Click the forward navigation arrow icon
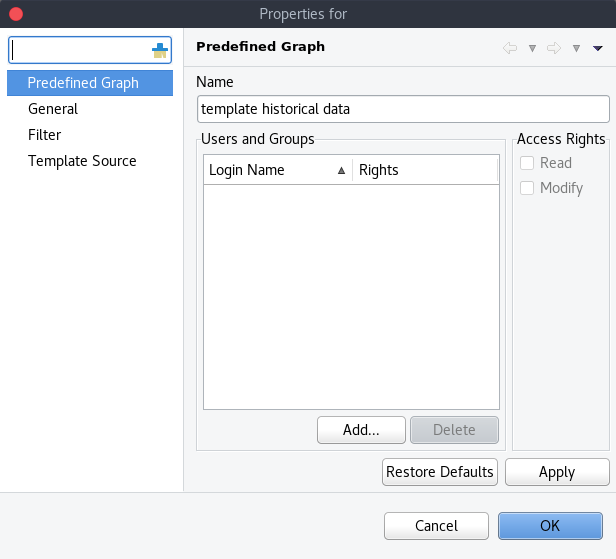The width and height of the screenshot is (616, 559). pos(553,48)
